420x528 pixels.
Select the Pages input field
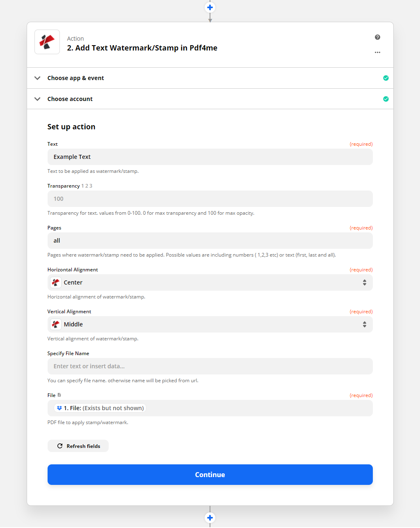(x=210, y=241)
